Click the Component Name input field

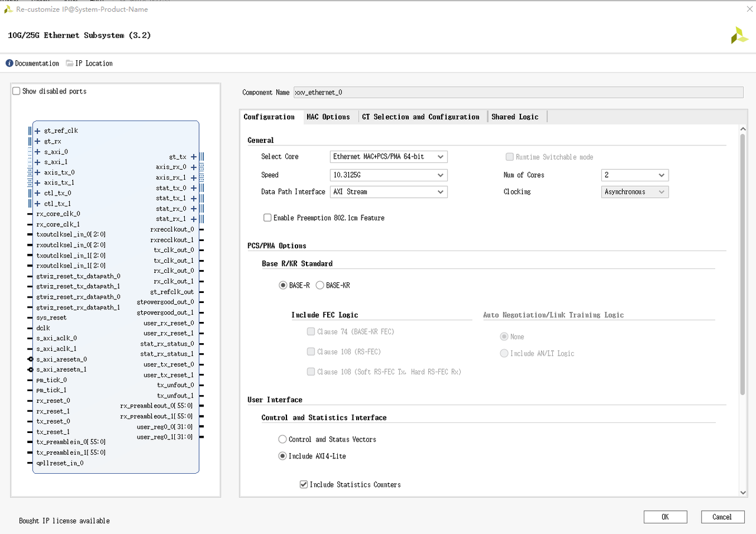[x=517, y=92]
